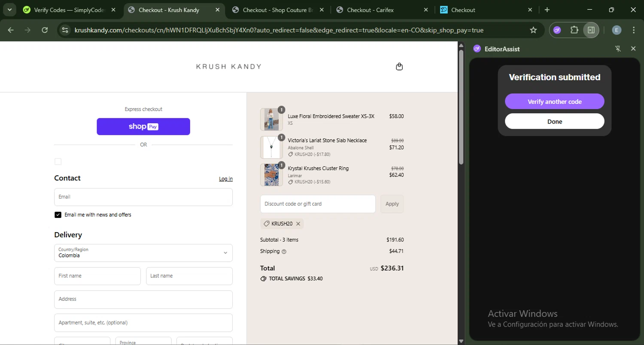
Task: Toggle the browser side panel icon
Action: pos(591,30)
